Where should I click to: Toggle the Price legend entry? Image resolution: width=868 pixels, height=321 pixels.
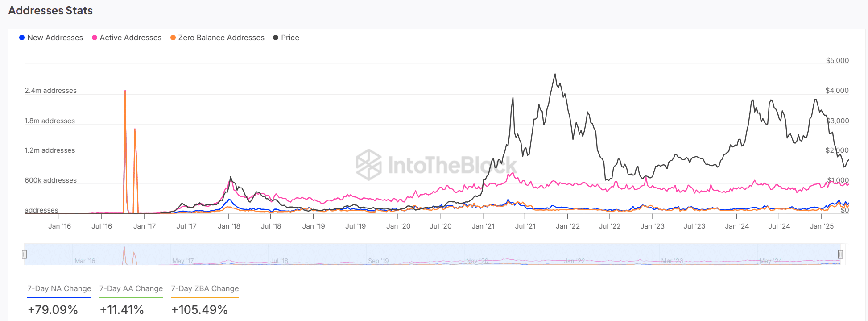[x=286, y=38]
